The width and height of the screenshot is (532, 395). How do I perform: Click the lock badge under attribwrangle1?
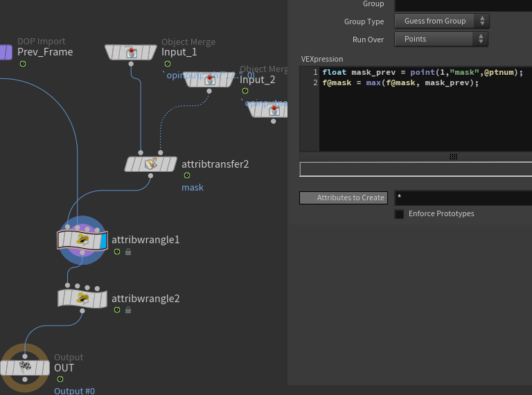pyautogui.click(x=128, y=252)
